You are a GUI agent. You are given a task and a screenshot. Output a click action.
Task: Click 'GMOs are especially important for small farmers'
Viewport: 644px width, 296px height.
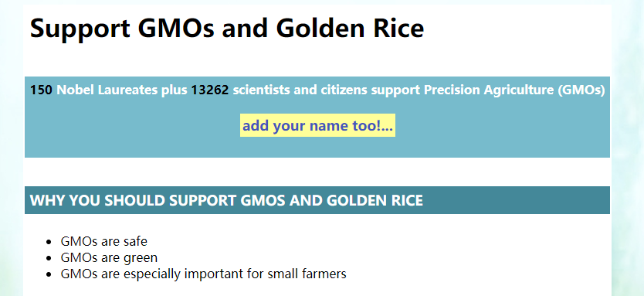[203, 274]
